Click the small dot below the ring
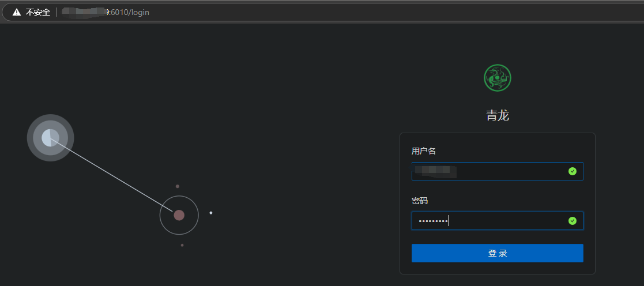 (x=182, y=245)
